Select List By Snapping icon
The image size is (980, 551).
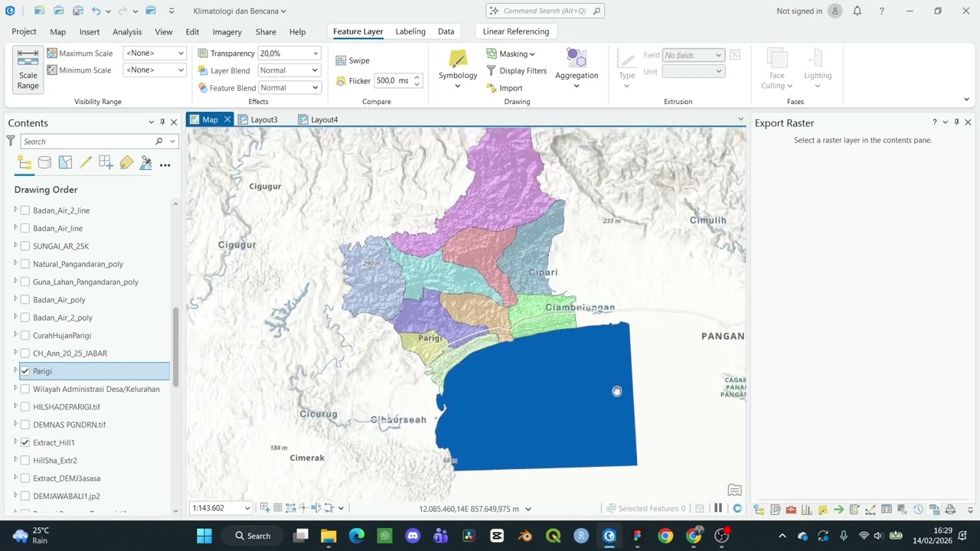pyautogui.click(x=106, y=163)
